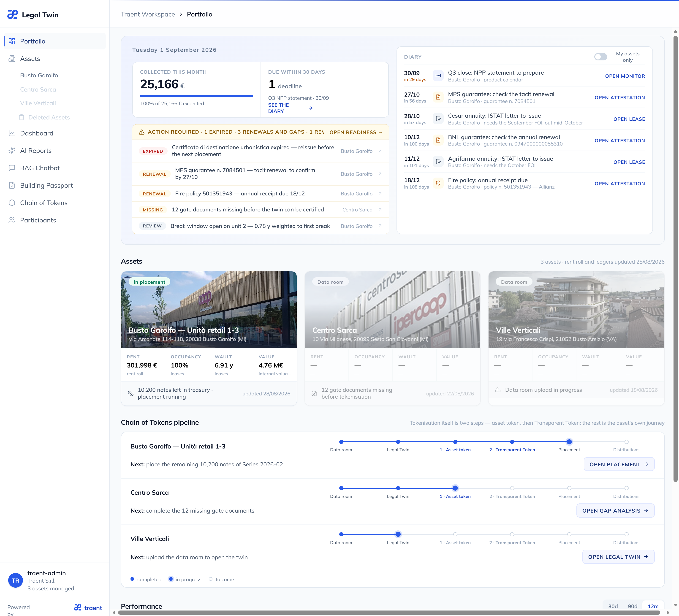Screen dimensions: 679x616
Task: Click the horizontal scrollbar at bottom
Action: coord(389,613)
